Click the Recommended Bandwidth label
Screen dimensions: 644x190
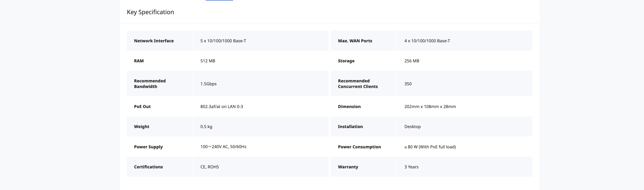pos(150,84)
